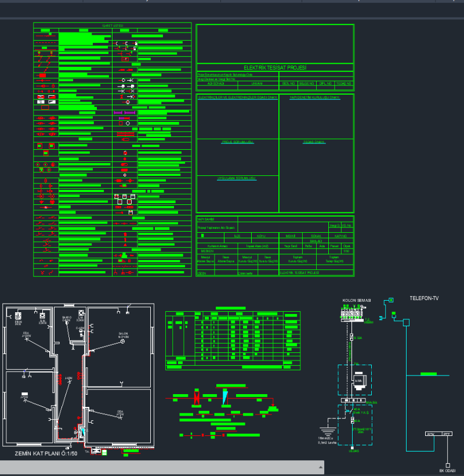Select the Banyo light fixture symbol

pyautogui.click(x=68, y=323)
